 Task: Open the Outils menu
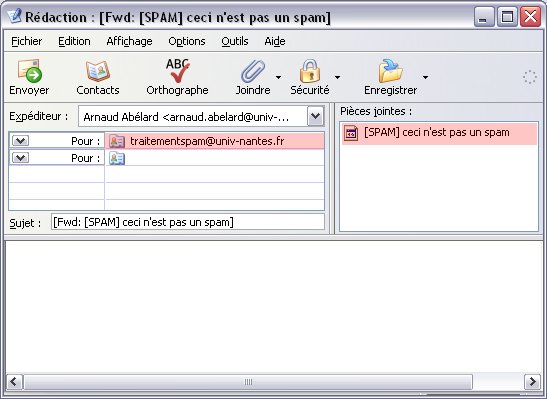(x=235, y=41)
